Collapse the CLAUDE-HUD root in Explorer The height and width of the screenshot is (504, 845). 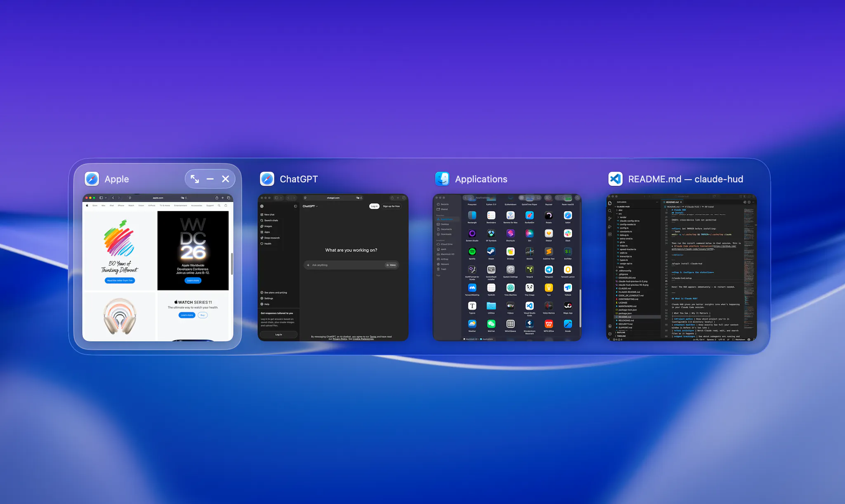click(623, 207)
